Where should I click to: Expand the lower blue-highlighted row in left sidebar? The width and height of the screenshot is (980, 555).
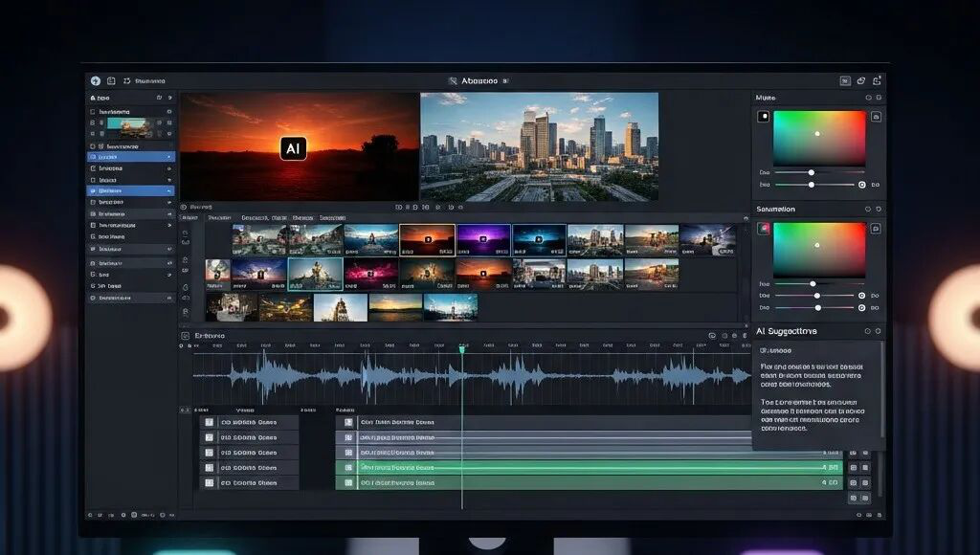(x=130, y=190)
